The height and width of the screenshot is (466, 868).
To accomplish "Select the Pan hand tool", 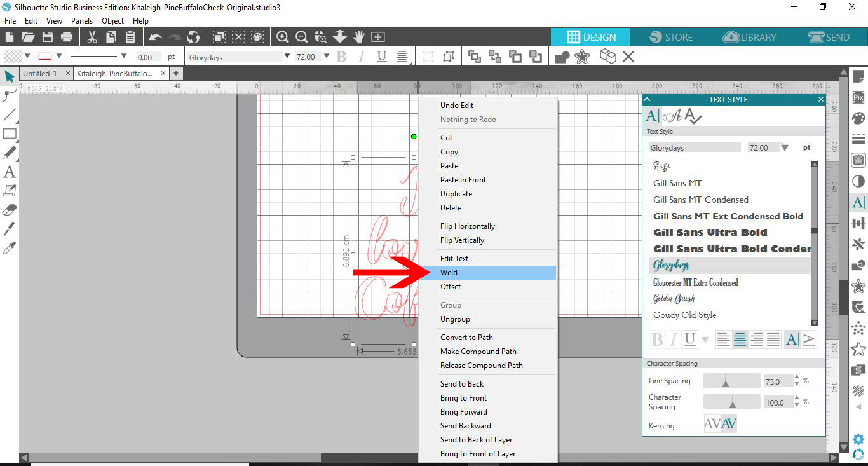I will coord(359,37).
